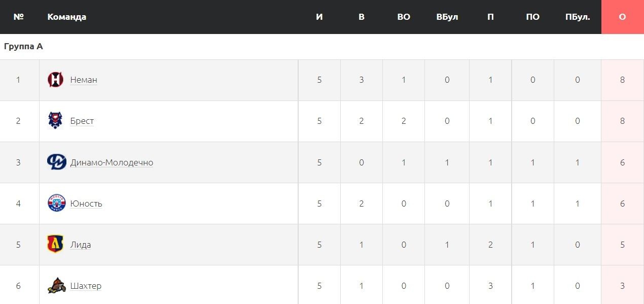Click the Неман team logo

tap(56, 80)
